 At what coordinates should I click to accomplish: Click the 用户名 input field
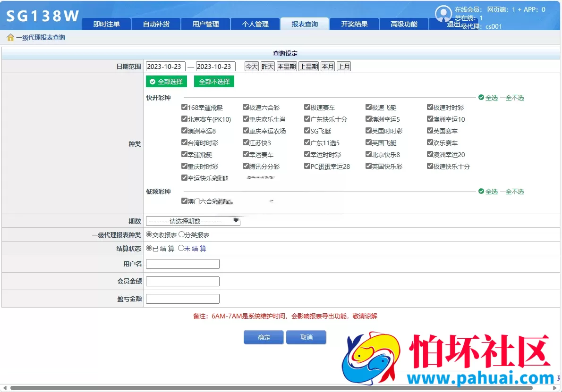pyautogui.click(x=183, y=264)
